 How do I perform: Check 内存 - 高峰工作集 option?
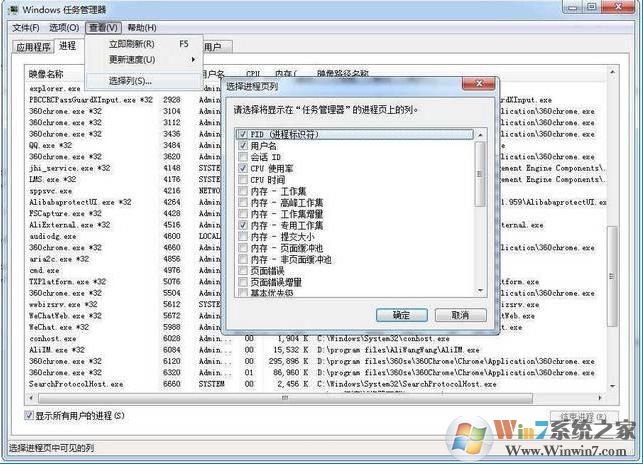click(x=243, y=203)
